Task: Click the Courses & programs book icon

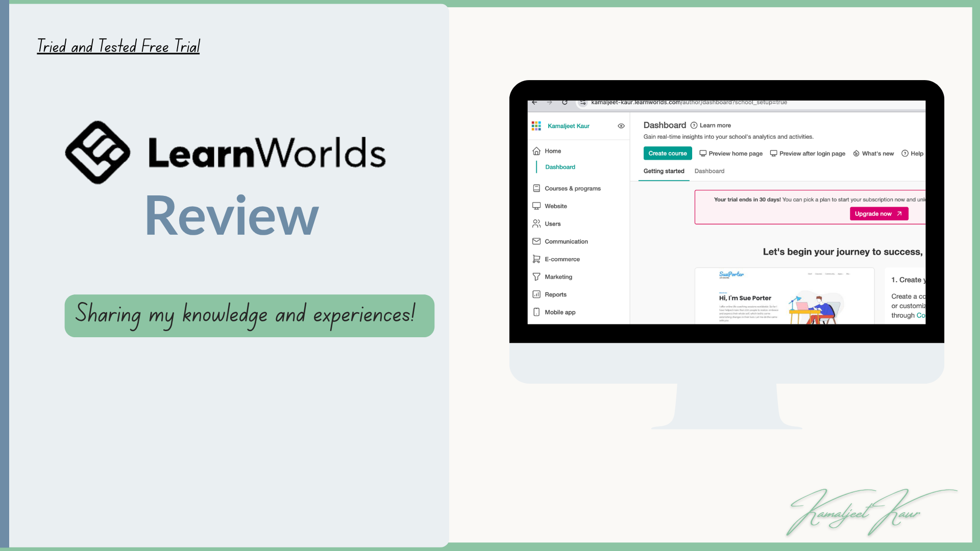Action: pos(536,188)
